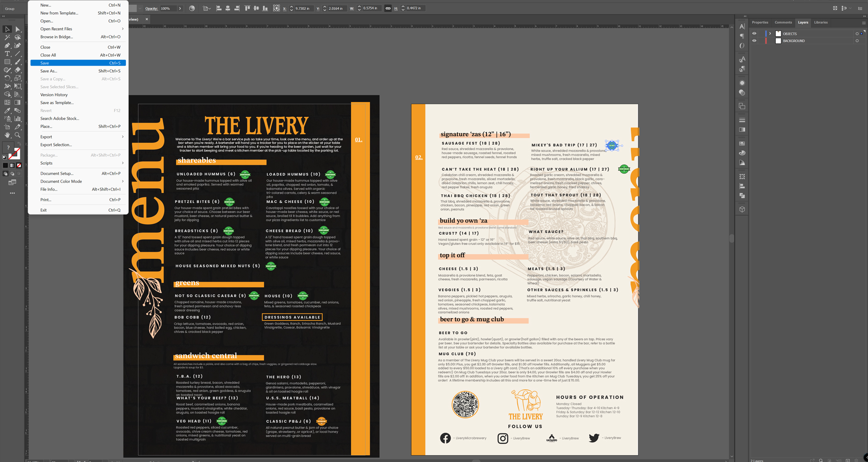Open the Character panel icon
Viewport: 868px width, 462px height.
click(x=742, y=26)
